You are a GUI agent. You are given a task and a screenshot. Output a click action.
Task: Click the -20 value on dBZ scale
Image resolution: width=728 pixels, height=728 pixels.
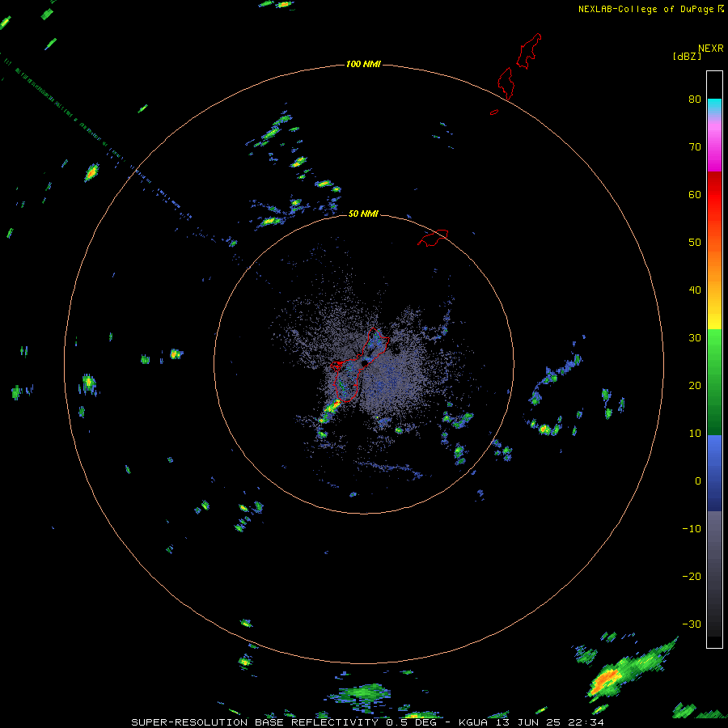(x=692, y=577)
